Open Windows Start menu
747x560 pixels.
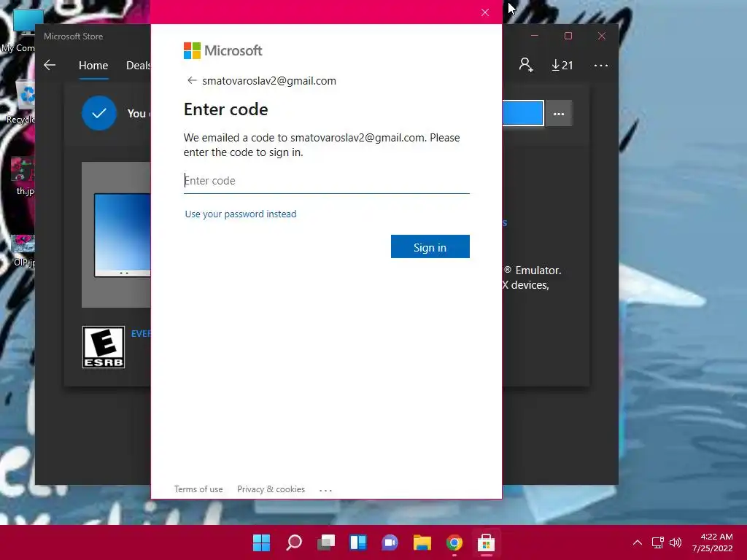pos(261,542)
